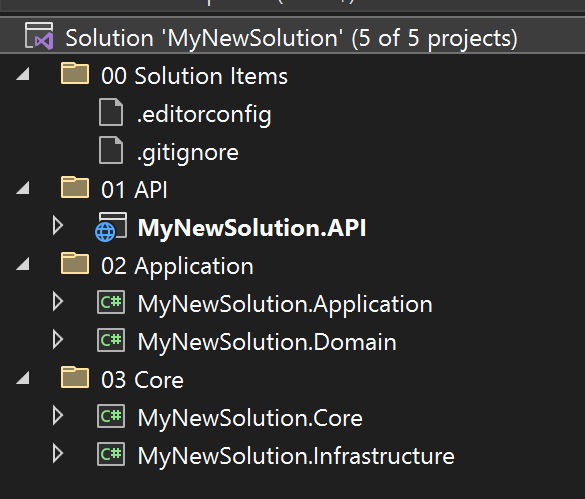
Task: Select the MyNewSolution.Core project label
Action: (250, 418)
